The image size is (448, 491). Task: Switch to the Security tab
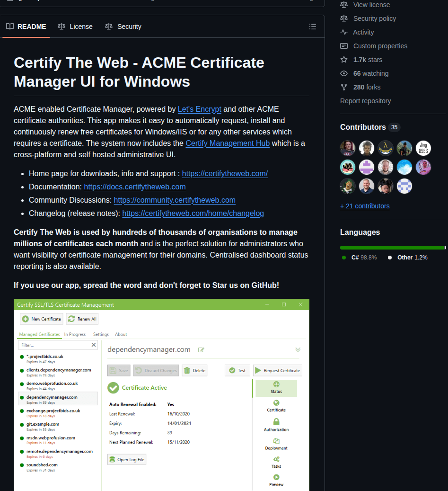point(123,27)
